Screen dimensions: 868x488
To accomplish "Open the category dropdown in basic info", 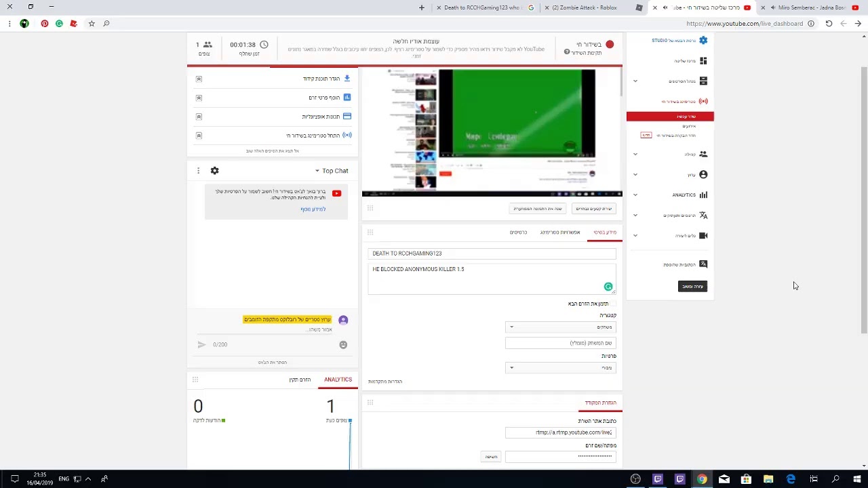I will [560, 327].
